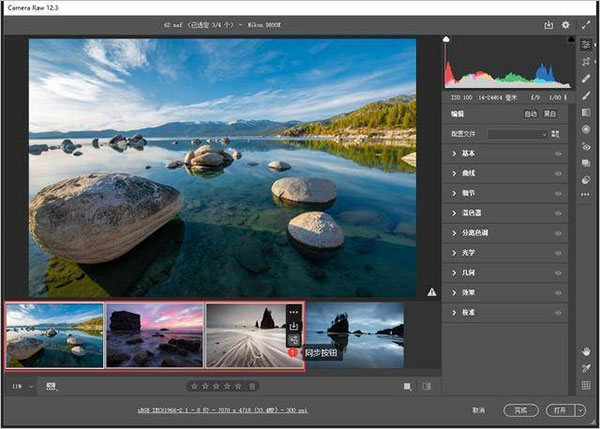Rate the image one star
Screen dimensions: 600x429
point(194,387)
